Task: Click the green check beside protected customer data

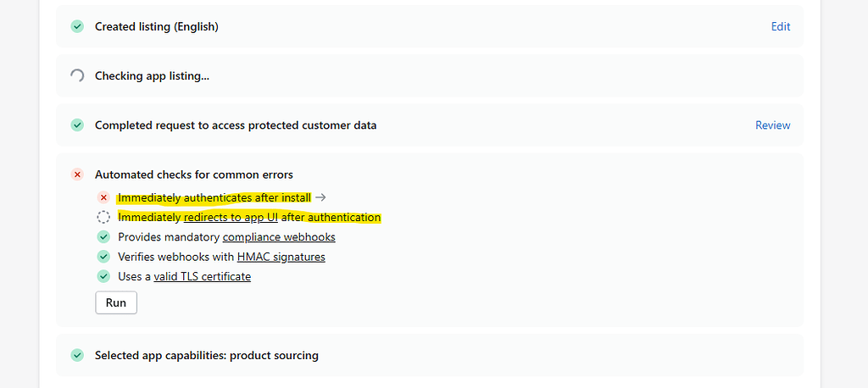Action: coord(77,125)
